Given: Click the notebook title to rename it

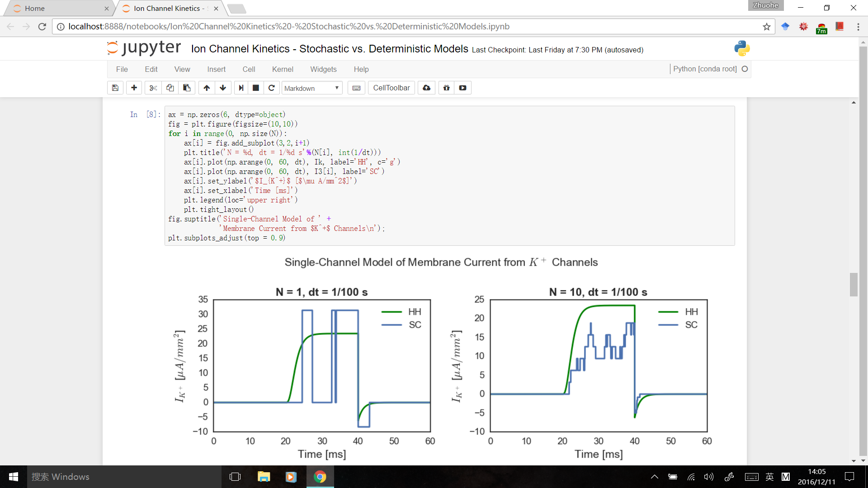Looking at the screenshot, I should [x=330, y=49].
